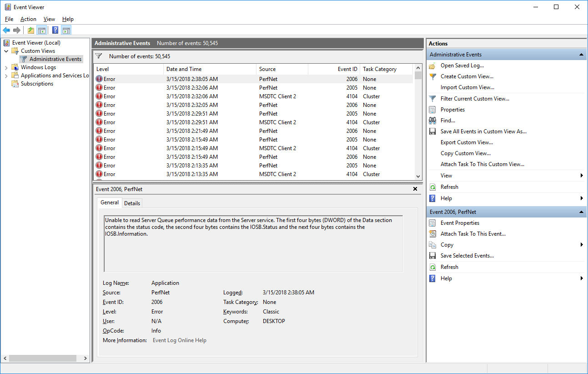
Task: Click Save Selected Events floppy icon
Action: point(432,256)
